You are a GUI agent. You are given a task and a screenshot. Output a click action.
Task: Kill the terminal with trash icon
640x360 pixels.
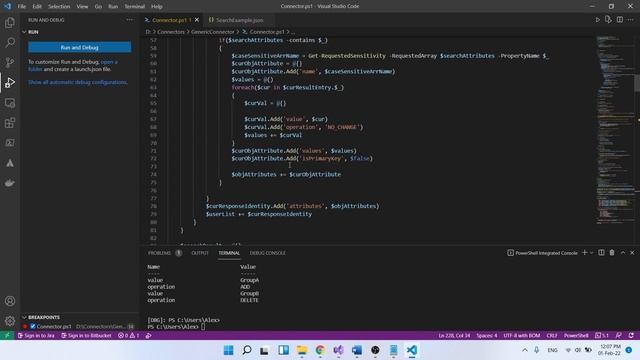612,253
